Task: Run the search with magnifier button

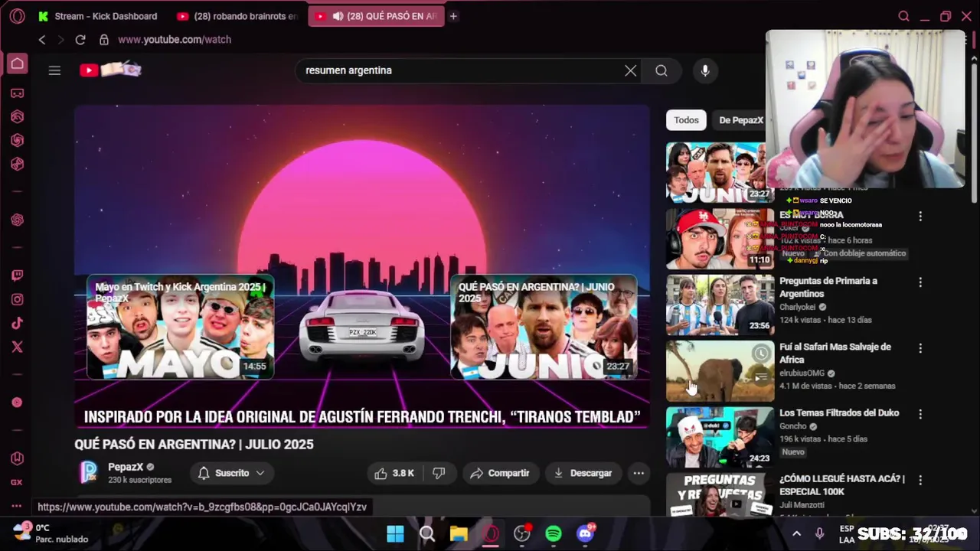Action: coord(661,70)
